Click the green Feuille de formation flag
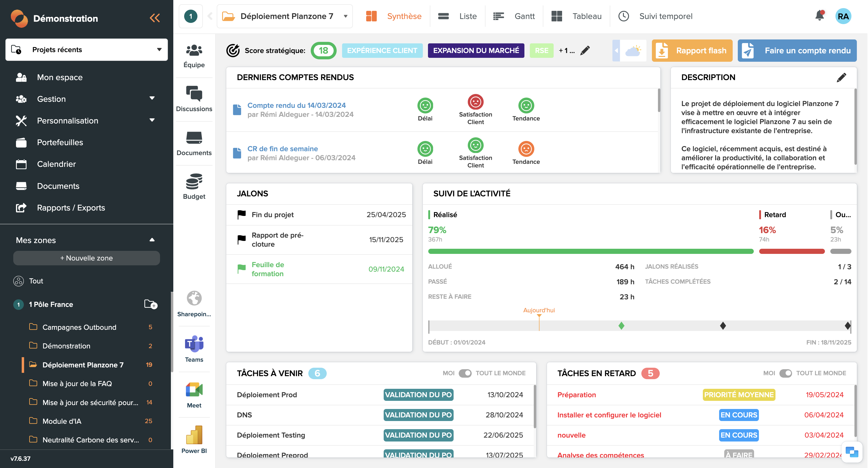Viewport: 868px width, 468px height. coord(242,269)
